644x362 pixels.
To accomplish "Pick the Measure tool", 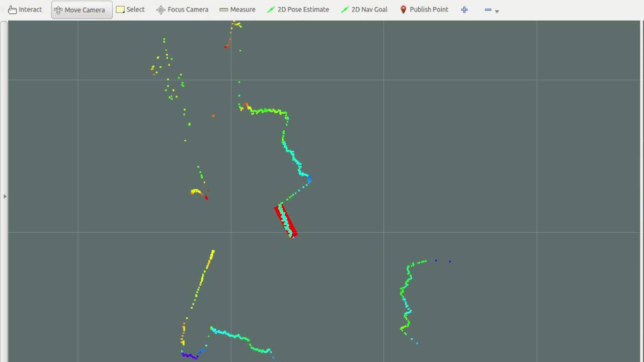I will pyautogui.click(x=237, y=10).
